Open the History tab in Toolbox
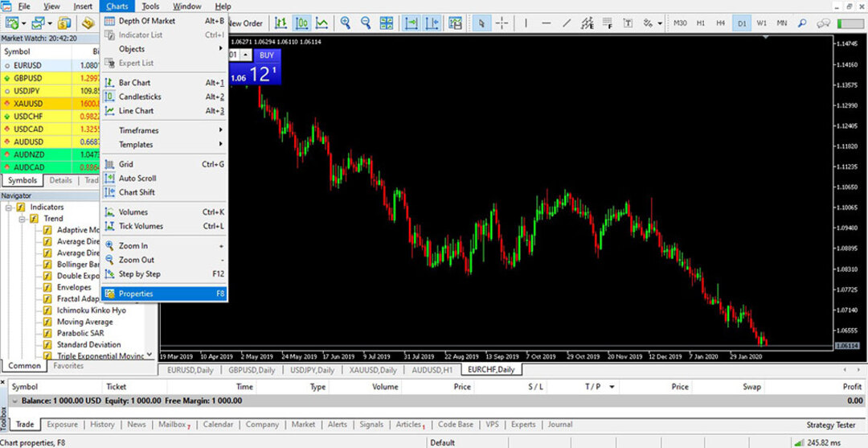868x448 pixels. tap(102, 425)
